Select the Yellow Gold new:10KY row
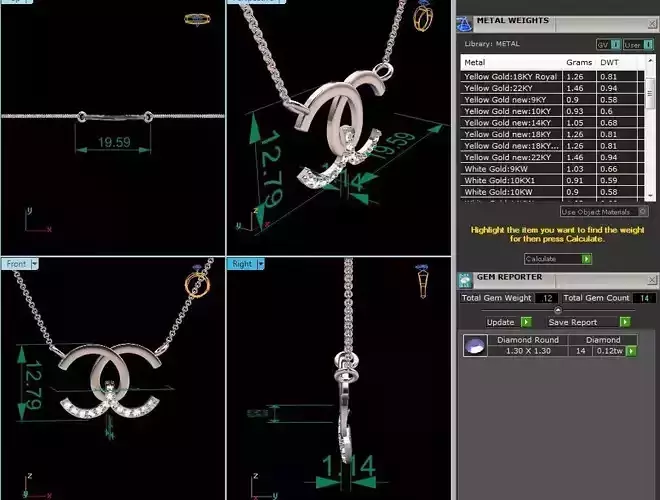Image resolution: width=660 pixels, height=500 pixels. pyautogui.click(x=552, y=111)
